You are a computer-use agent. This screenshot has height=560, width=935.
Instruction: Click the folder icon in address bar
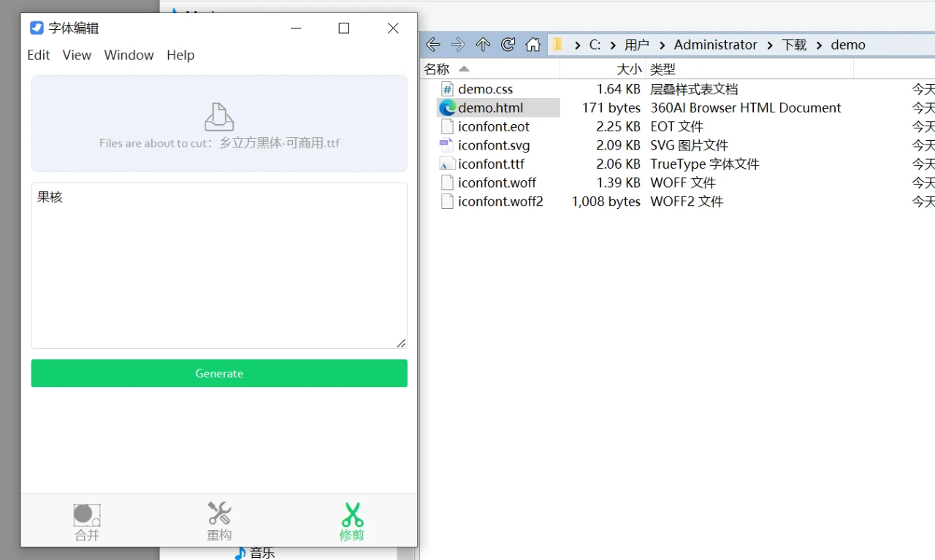(x=559, y=45)
